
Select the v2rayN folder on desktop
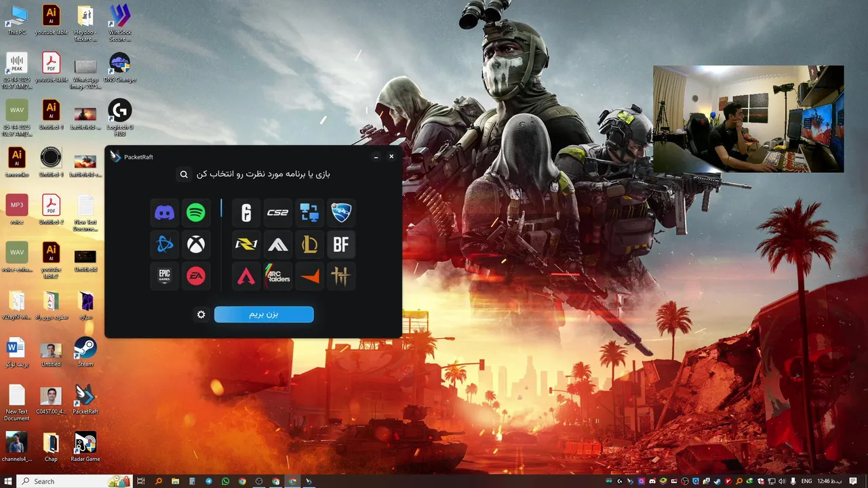tap(17, 304)
